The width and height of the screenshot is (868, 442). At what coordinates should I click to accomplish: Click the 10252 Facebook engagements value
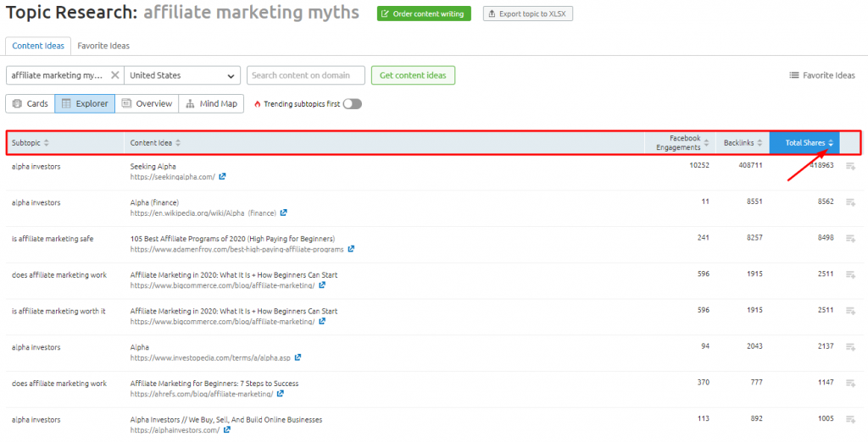pyautogui.click(x=698, y=165)
